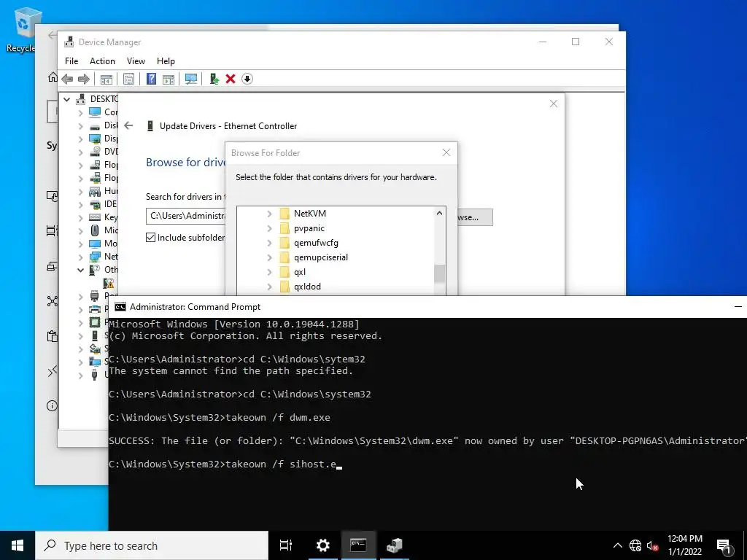Open Task View on the taskbar
747x560 pixels.
(x=286, y=545)
